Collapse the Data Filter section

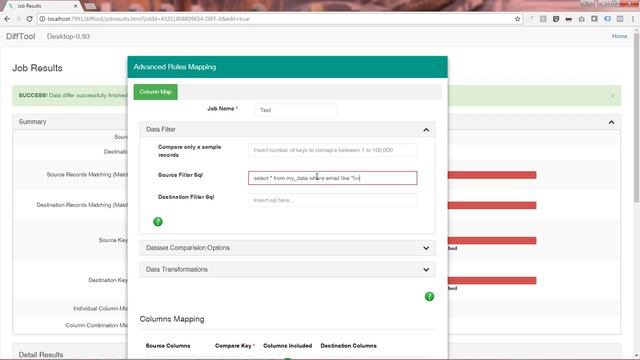[426, 130]
